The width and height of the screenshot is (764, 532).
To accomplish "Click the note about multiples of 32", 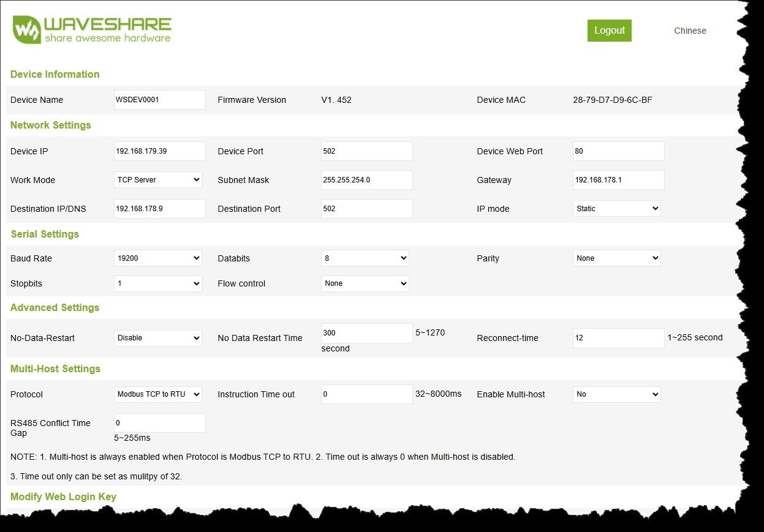I will pyautogui.click(x=96, y=476).
